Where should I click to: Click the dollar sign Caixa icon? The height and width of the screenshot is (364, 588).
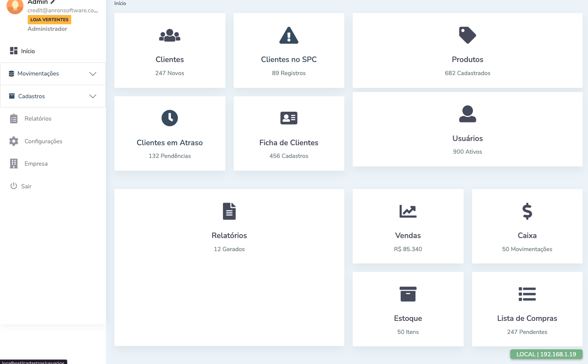tap(527, 211)
